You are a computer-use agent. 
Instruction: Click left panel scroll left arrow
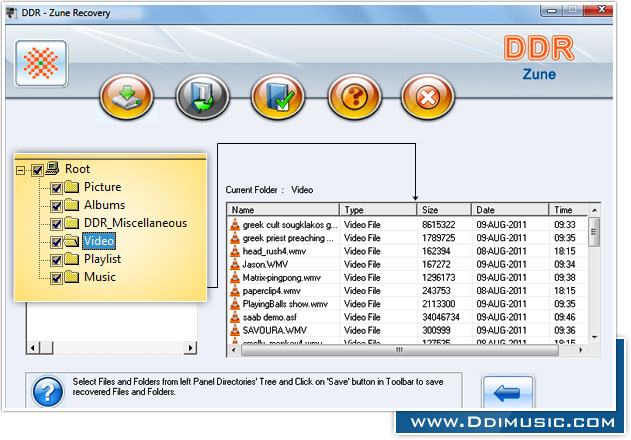pos(33,347)
